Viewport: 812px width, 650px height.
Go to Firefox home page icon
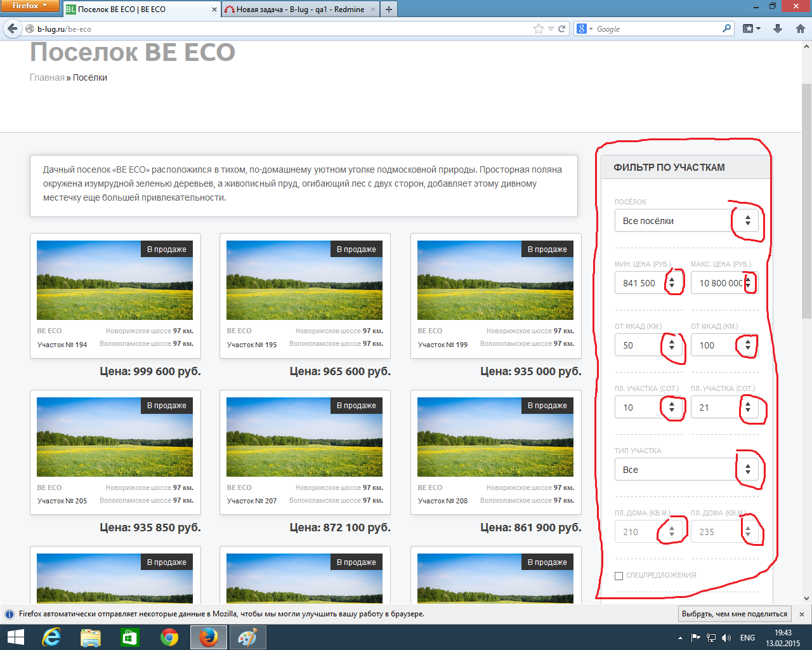pos(800,29)
